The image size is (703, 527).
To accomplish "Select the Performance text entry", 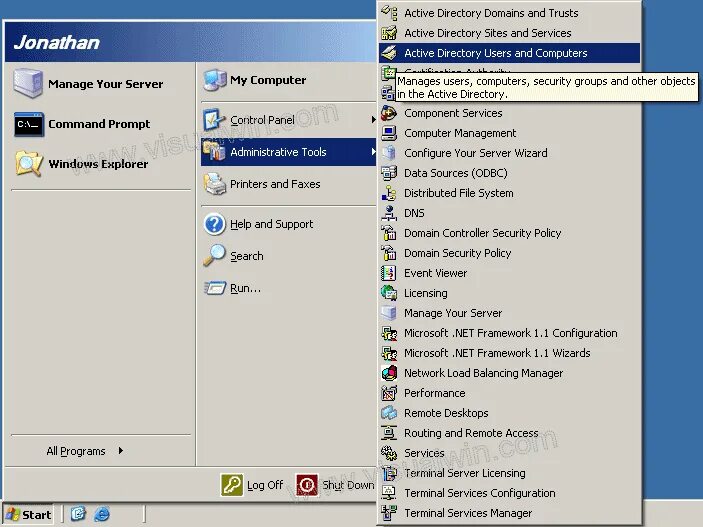I will [434, 393].
